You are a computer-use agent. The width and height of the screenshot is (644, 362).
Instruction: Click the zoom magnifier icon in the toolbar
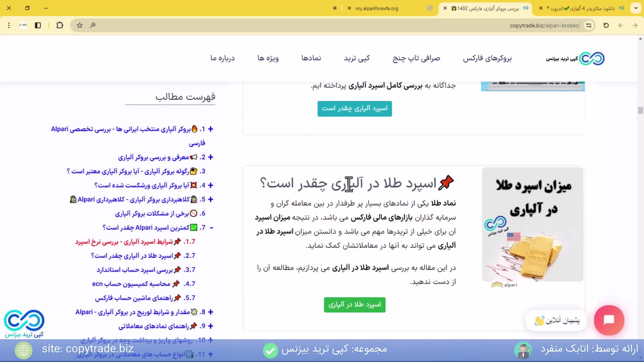click(x=93, y=25)
